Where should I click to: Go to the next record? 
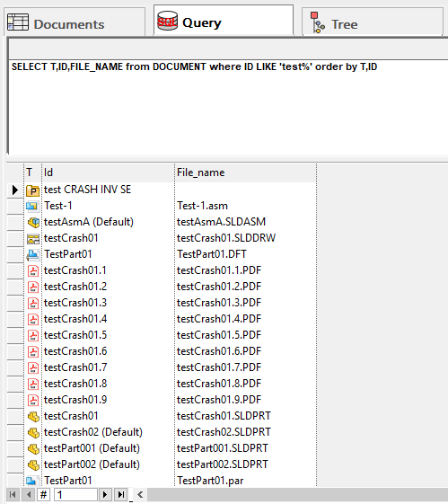pyautogui.click(x=105, y=494)
